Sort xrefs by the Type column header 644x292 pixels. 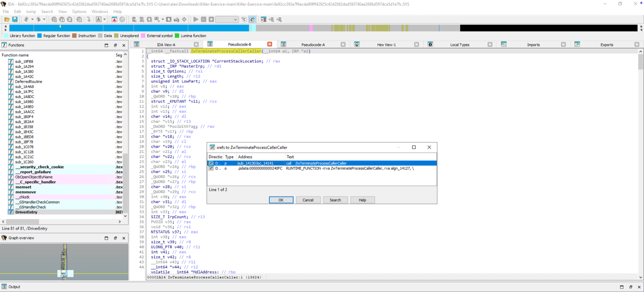coord(230,157)
